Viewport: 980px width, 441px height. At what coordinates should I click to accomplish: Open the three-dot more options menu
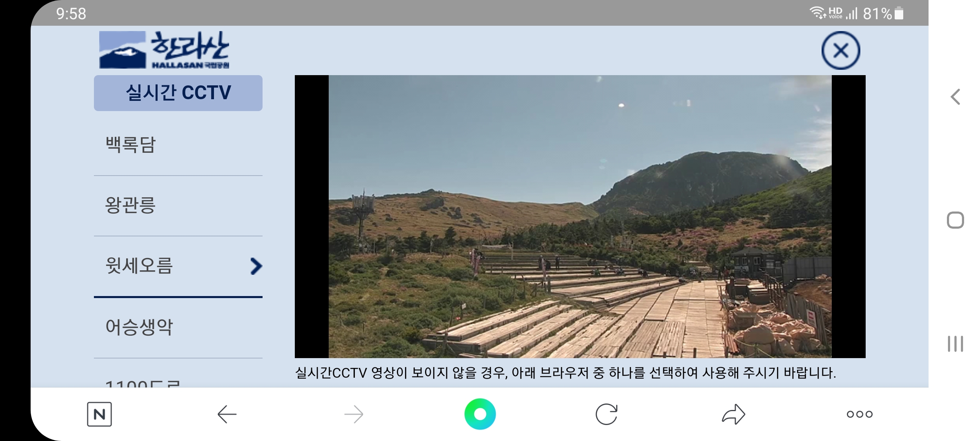(860, 414)
